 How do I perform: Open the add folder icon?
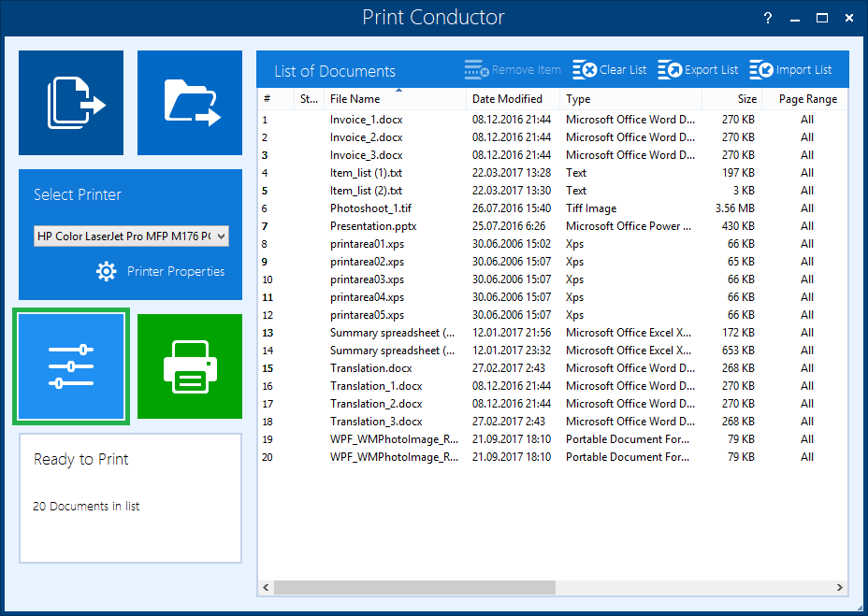[189, 102]
